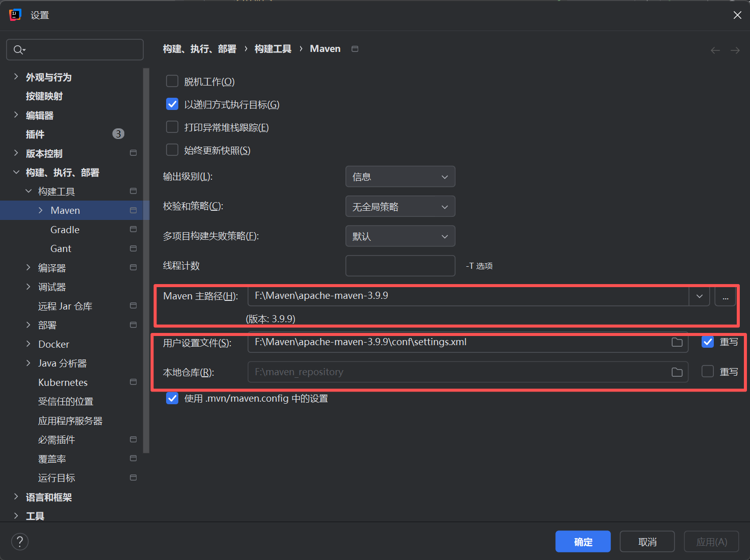750x560 pixels.
Task: Expand Java 分析器 tree node
Action: point(28,363)
